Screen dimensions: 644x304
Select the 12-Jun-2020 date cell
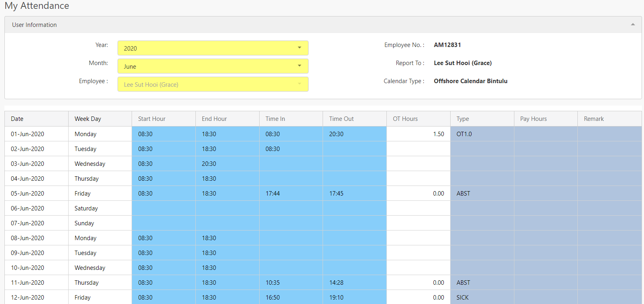pyautogui.click(x=37, y=298)
